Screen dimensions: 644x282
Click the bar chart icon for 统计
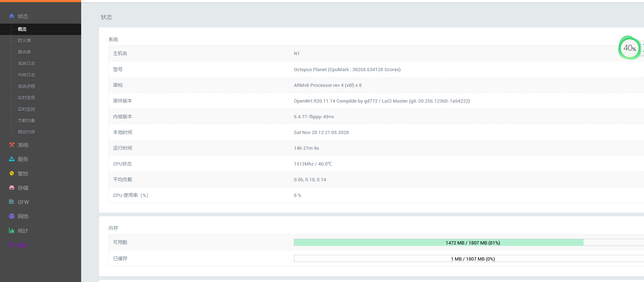coord(12,231)
